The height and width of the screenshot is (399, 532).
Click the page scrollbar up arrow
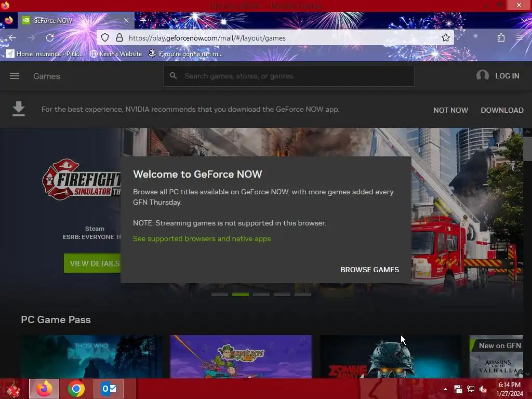click(528, 132)
